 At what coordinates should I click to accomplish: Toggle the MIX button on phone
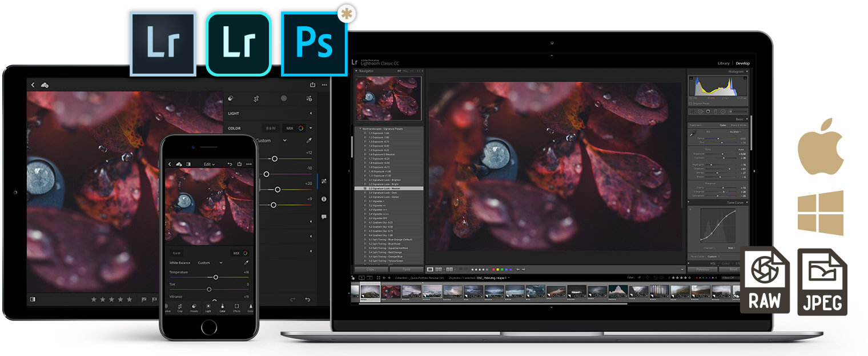pyautogui.click(x=240, y=253)
